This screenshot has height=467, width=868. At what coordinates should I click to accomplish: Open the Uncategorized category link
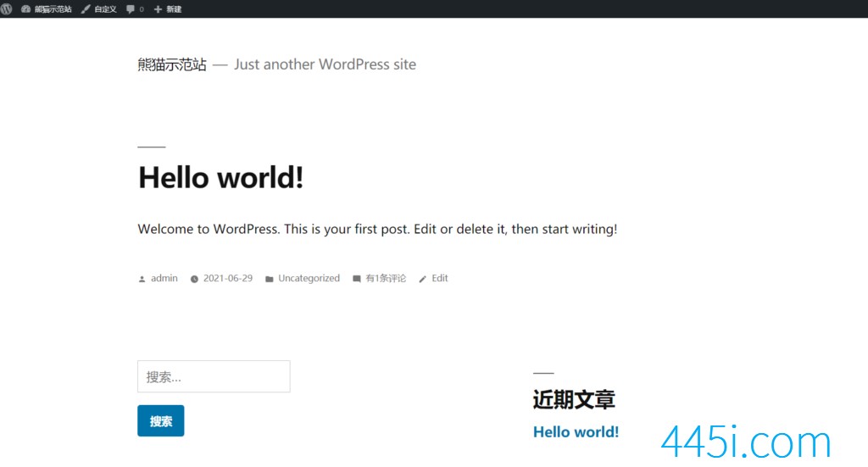coord(309,278)
